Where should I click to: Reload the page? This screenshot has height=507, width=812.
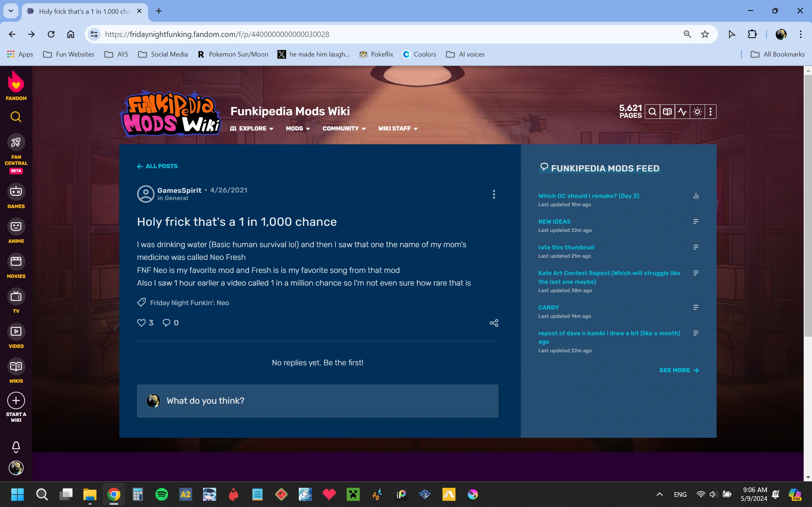[x=51, y=34]
